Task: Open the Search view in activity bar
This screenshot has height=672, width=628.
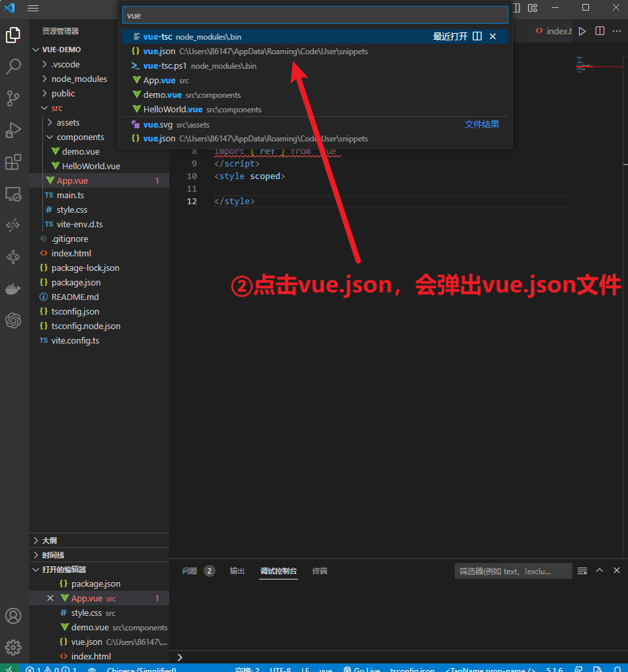Action: click(x=13, y=67)
